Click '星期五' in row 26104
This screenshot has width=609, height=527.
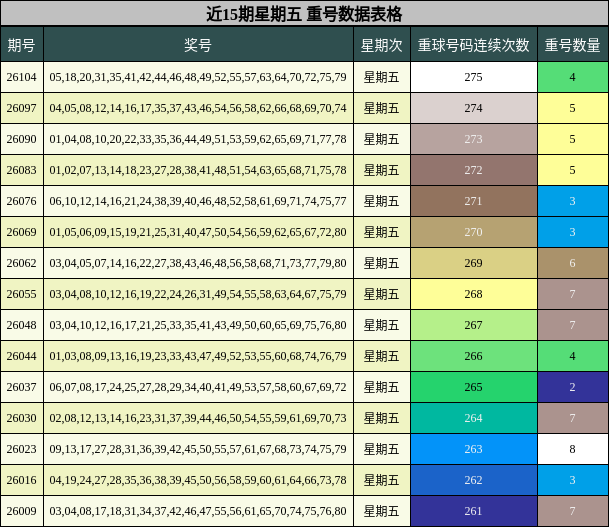click(x=382, y=77)
